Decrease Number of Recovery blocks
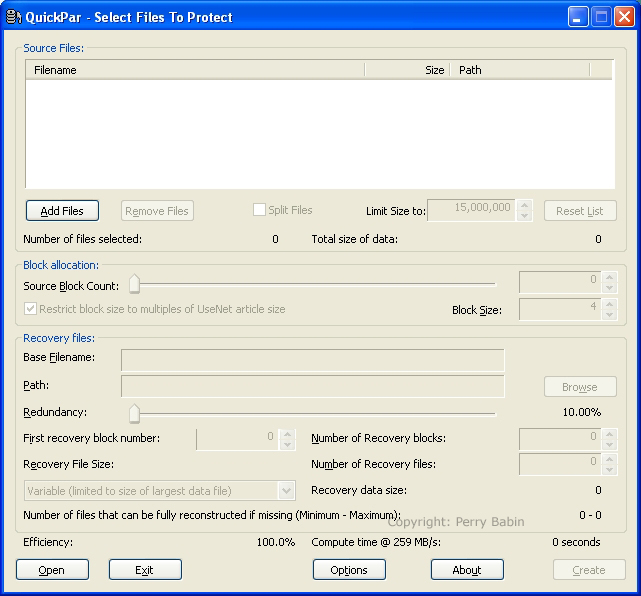The width and height of the screenshot is (641, 596). [x=610, y=444]
